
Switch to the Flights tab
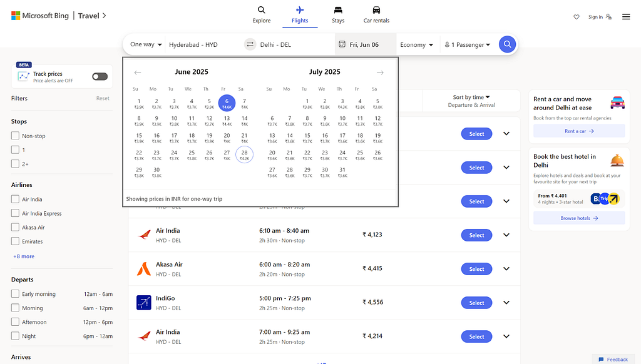(x=300, y=15)
